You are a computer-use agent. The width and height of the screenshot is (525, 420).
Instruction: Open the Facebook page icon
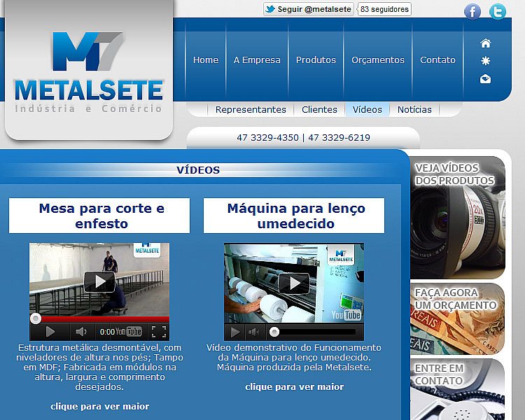472,12
